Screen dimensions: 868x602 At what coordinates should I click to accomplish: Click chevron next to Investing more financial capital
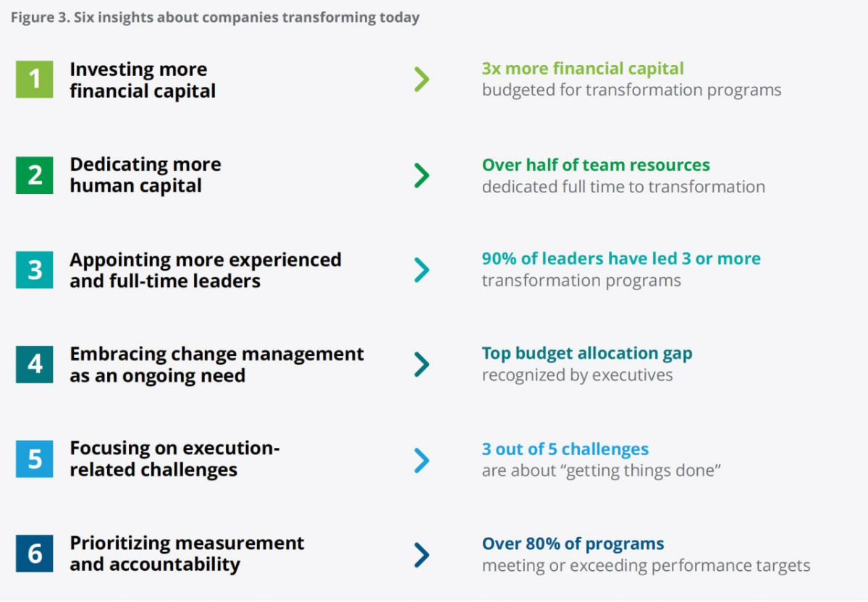click(x=422, y=79)
